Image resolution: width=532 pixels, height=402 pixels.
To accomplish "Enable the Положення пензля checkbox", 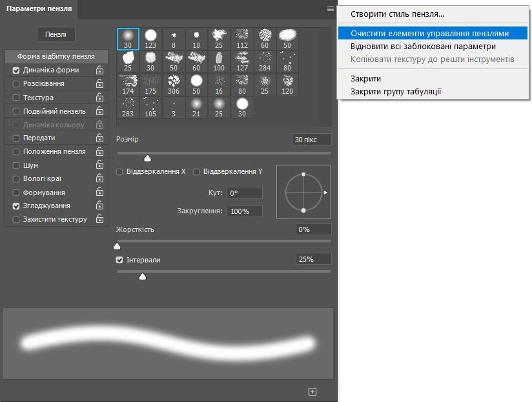I will pyautogui.click(x=16, y=152).
